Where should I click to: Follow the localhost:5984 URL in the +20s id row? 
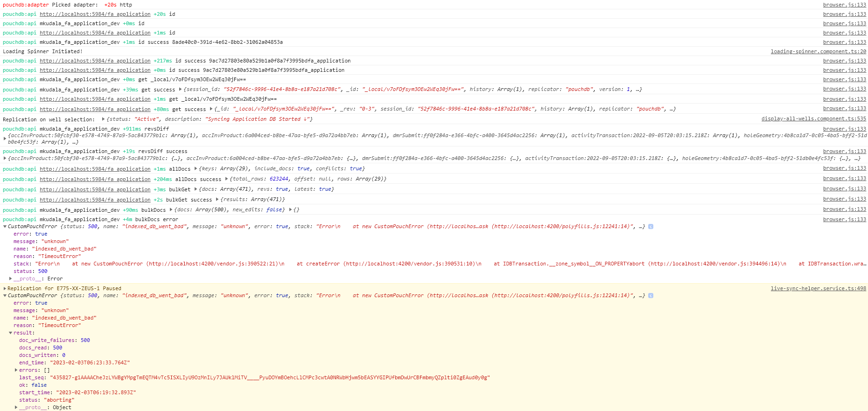(95, 14)
